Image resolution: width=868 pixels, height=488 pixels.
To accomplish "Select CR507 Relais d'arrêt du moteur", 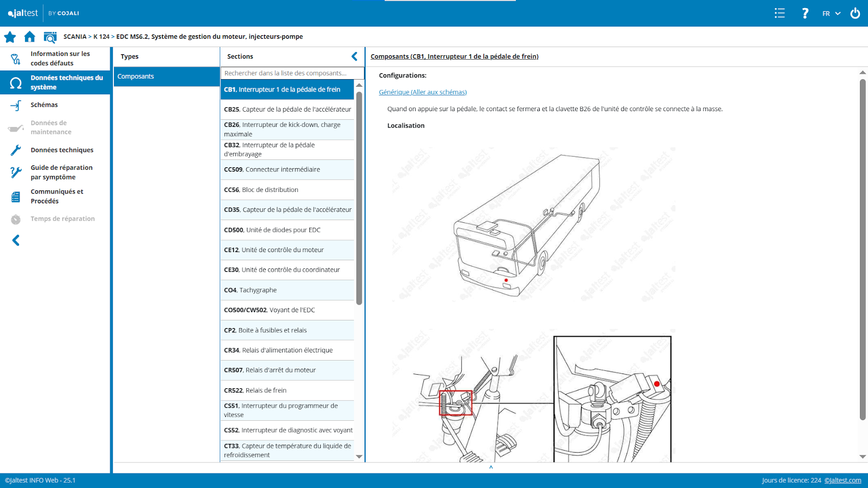I will tap(288, 370).
